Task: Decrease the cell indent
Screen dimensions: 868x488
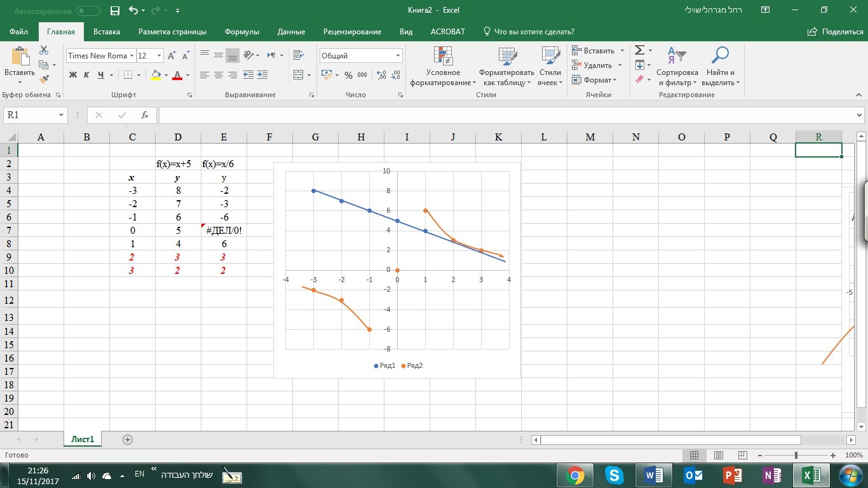Action: point(248,75)
